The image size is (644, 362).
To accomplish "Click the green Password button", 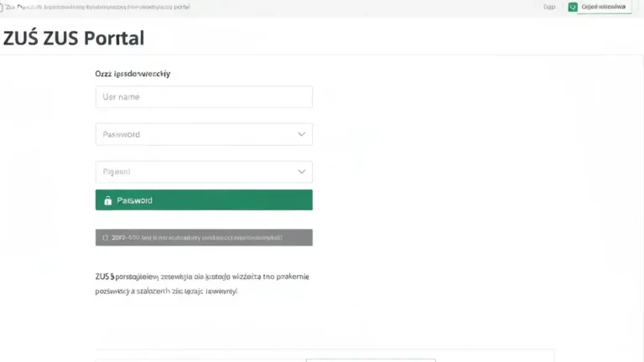I will 204,200.
